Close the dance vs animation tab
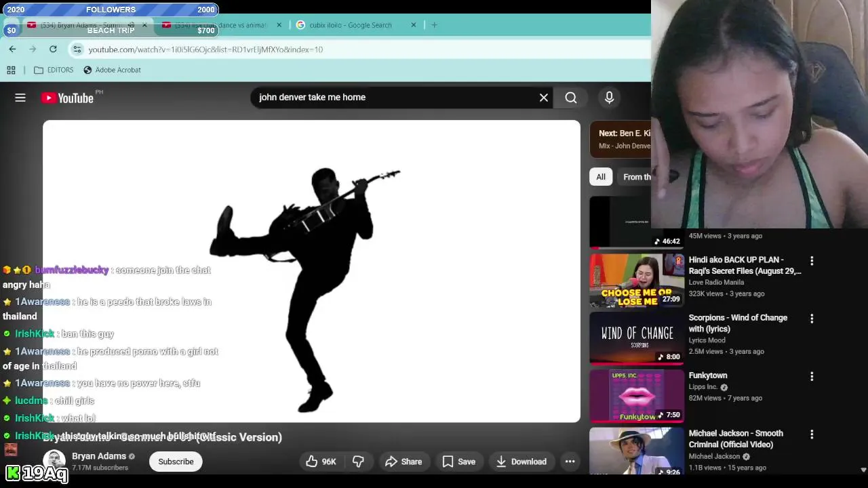The image size is (868, 488). [x=279, y=25]
